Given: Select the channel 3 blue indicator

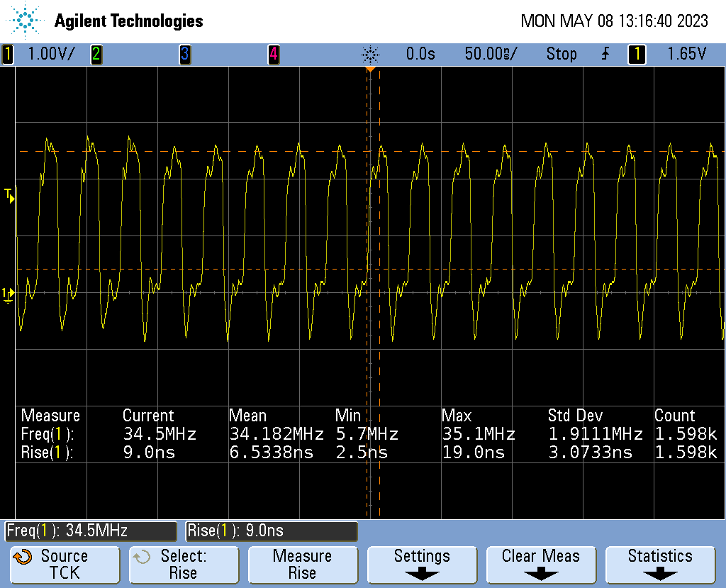Looking at the screenshot, I should (x=184, y=54).
